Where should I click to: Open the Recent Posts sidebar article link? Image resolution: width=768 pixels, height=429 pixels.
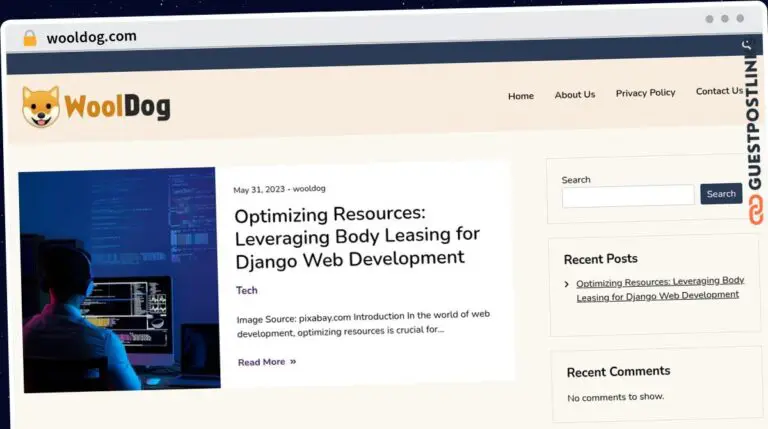(659, 288)
